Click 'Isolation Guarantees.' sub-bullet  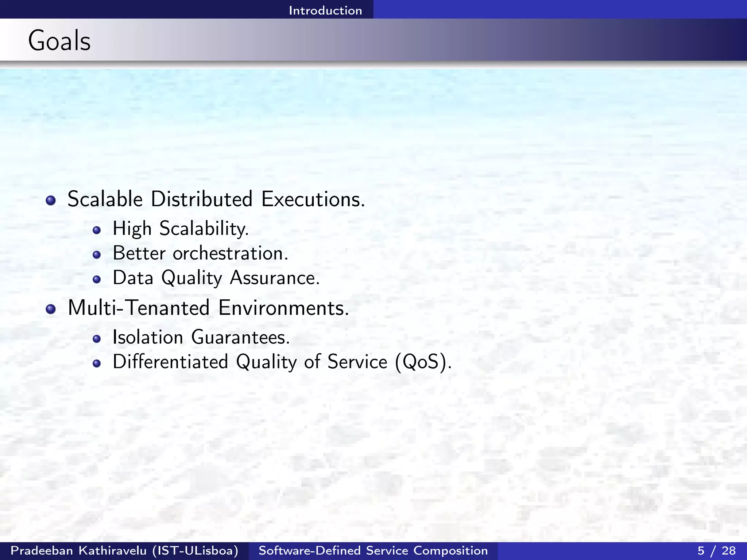point(201,337)
